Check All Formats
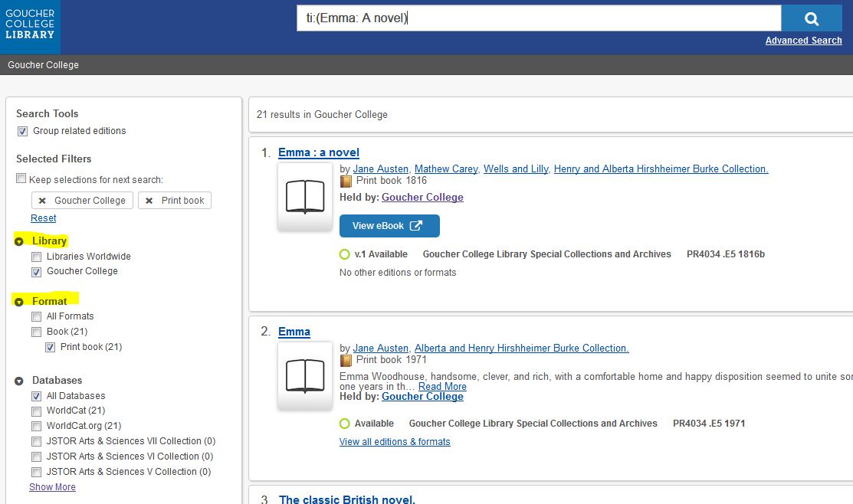This screenshot has height=504, width=853. tap(37, 317)
